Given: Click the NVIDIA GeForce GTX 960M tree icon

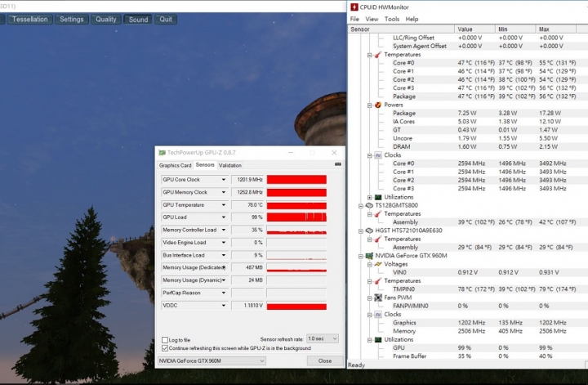Looking at the screenshot, I should (x=369, y=256).
